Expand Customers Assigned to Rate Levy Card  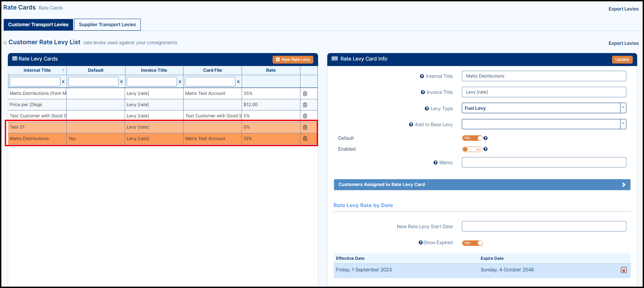(482, 185)
